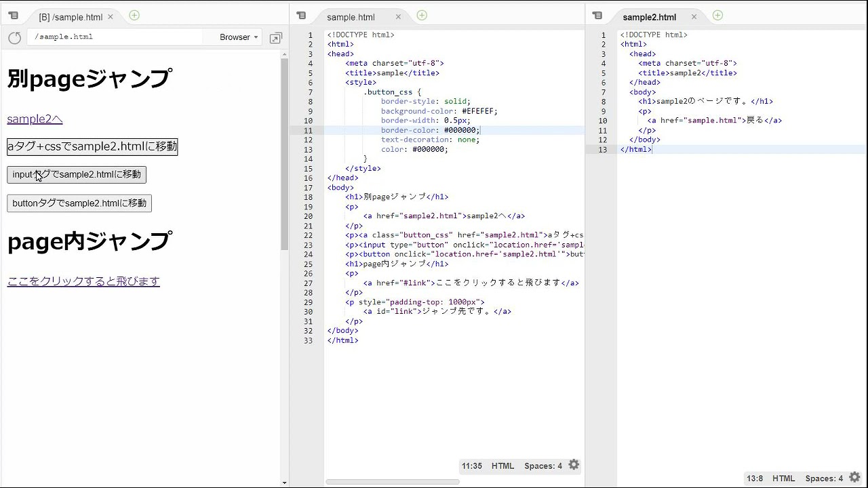Click buttonタグでsample2.htmlに移動 button
868x488 pixels.
79,203
